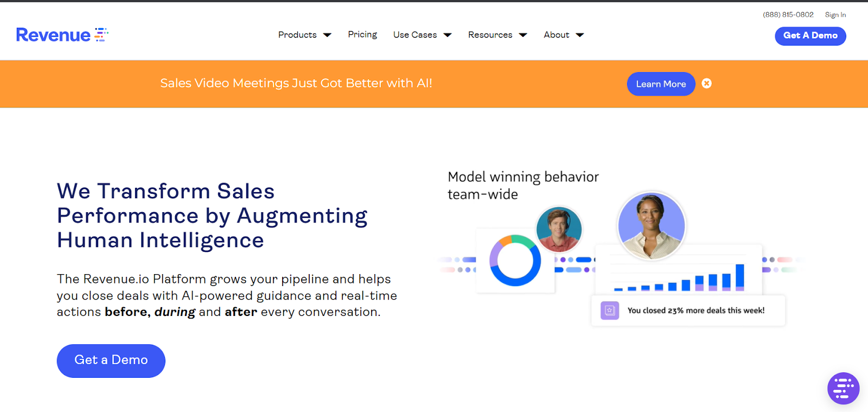868x412 pixels.
Task: Open the About menu label
Action: click(557, 35)
